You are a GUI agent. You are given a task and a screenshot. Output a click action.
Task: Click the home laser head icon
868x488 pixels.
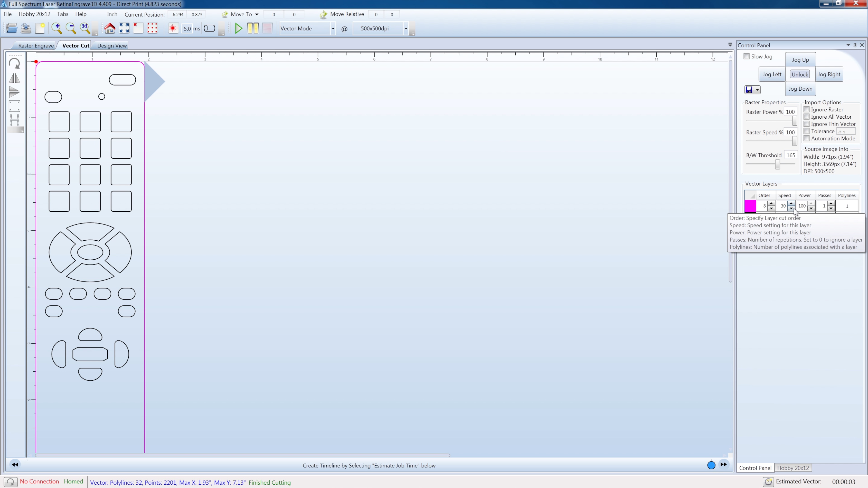pyautogui.click(x=109, y=28)
